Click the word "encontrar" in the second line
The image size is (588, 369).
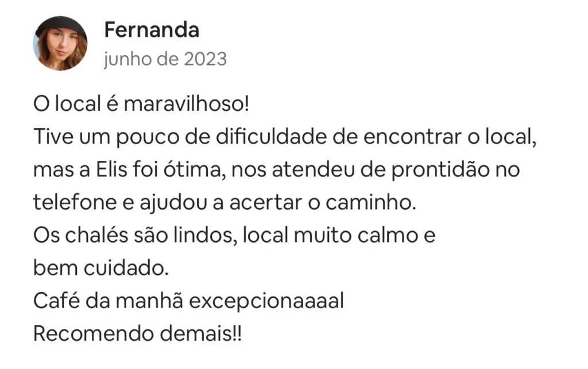point(393,138)
